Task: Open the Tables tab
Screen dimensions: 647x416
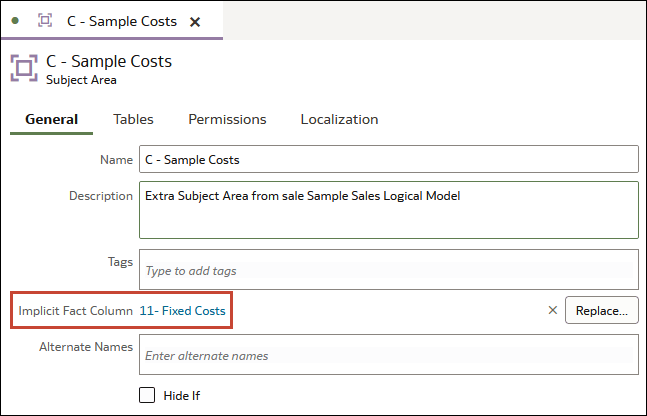Action: point(133,119)
